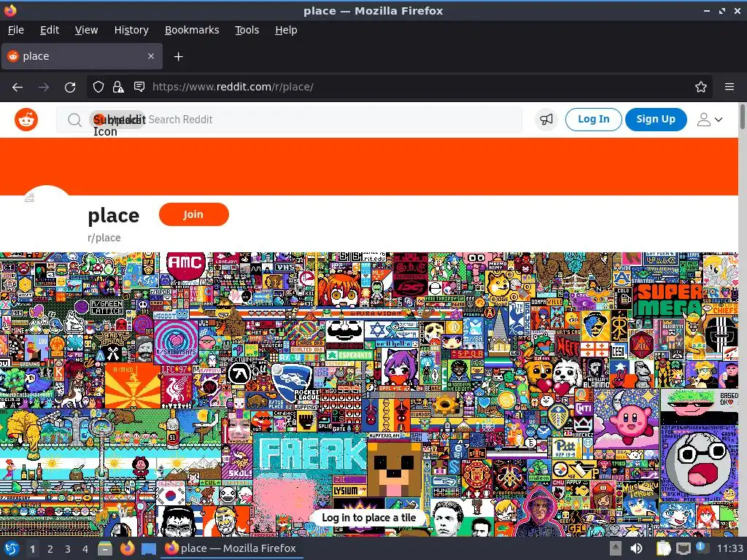Switch to workspace 2
Viewport: 747px width, 560px height.
pyautogui.click(x=50, y=549)
